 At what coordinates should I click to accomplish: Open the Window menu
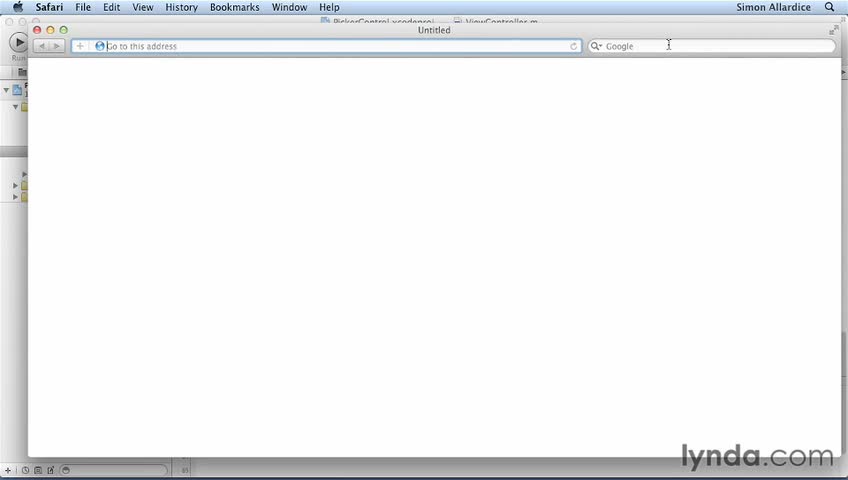pyautogui.click(x=289, y=7)
